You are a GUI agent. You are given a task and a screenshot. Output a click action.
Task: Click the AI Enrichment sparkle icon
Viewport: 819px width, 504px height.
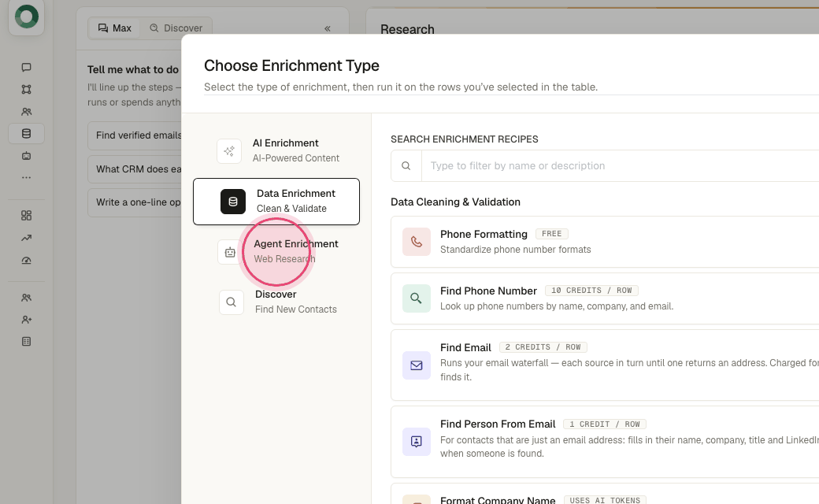click(229, 151)
